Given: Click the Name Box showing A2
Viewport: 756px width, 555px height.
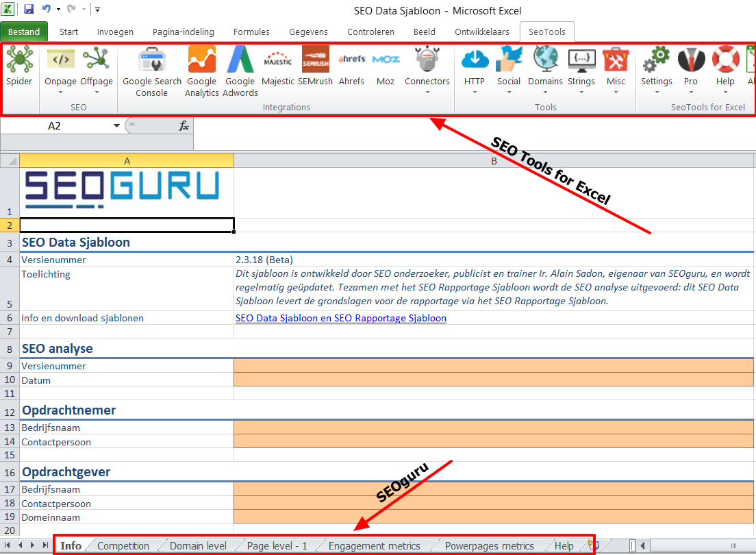Looking at the screenshot, I should 55,126.
